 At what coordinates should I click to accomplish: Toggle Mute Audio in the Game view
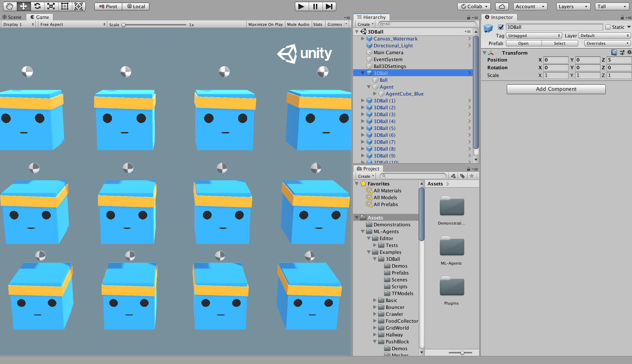tap(298, 24)
